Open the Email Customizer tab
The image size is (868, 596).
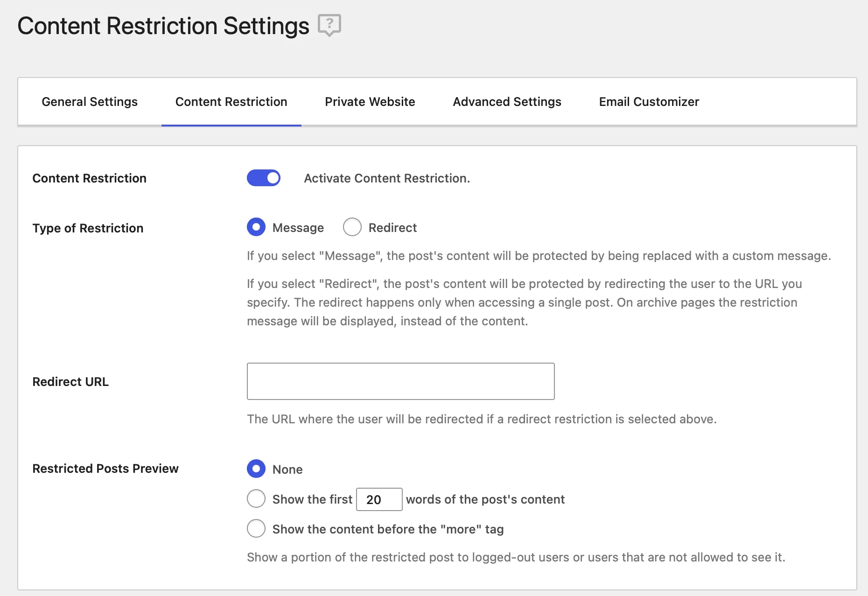click(x=649, y=102)
